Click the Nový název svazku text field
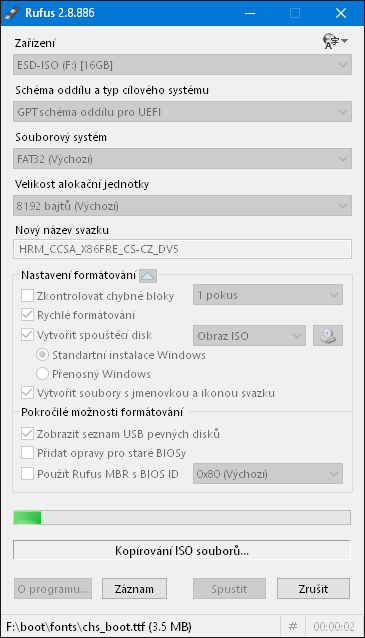The height and width of the screenshot is (638, 365). 182,249
